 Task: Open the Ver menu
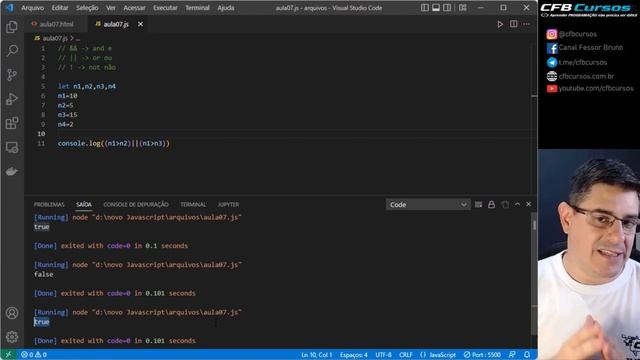(111, 8)
